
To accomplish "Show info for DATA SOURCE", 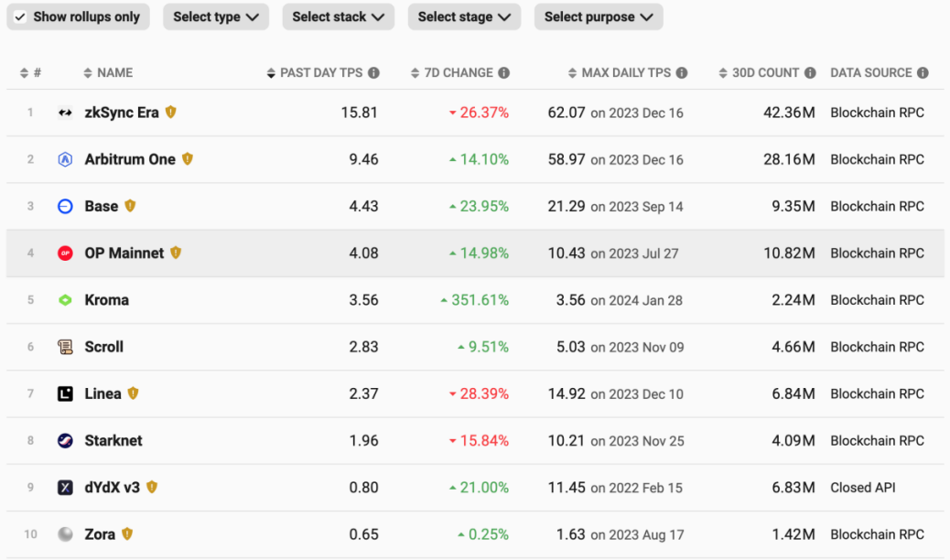I will 923,72.
